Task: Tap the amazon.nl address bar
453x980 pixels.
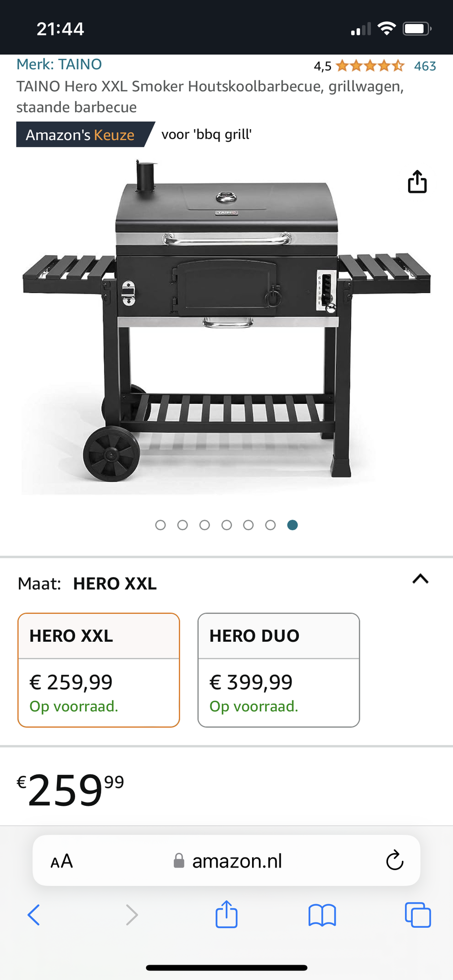Action: [237, 861]
